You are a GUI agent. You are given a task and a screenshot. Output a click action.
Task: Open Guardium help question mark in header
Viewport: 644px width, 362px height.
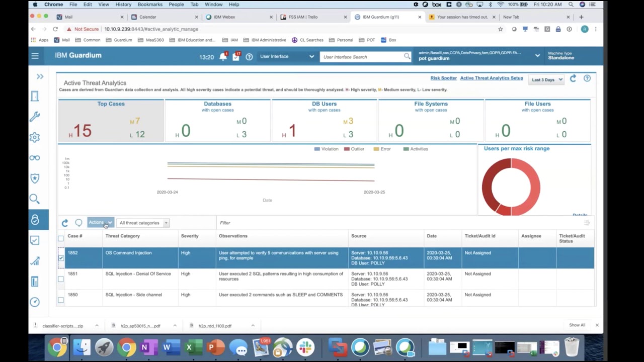(x=249, y=57)
